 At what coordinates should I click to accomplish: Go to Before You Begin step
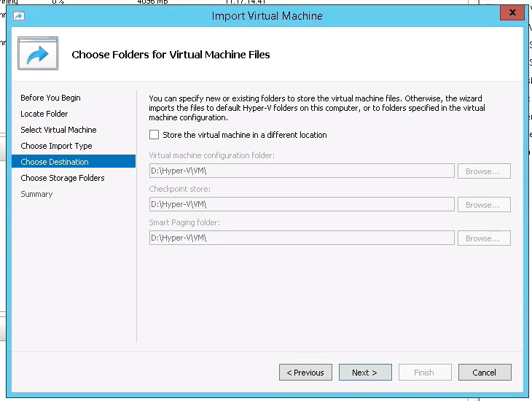[x=50, y=98]
